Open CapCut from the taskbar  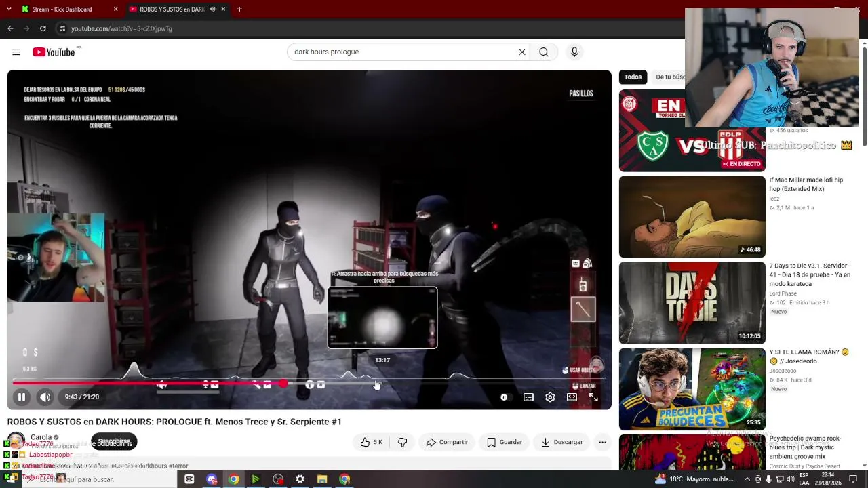point(189,479)
